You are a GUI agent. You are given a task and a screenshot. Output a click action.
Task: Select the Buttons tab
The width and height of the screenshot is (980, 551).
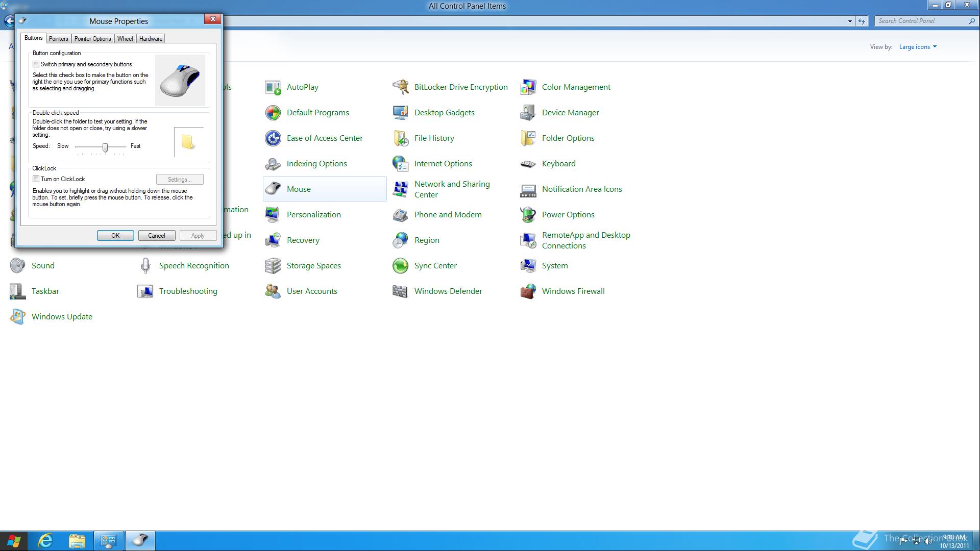pyautogui.click(x=34, y=38)
